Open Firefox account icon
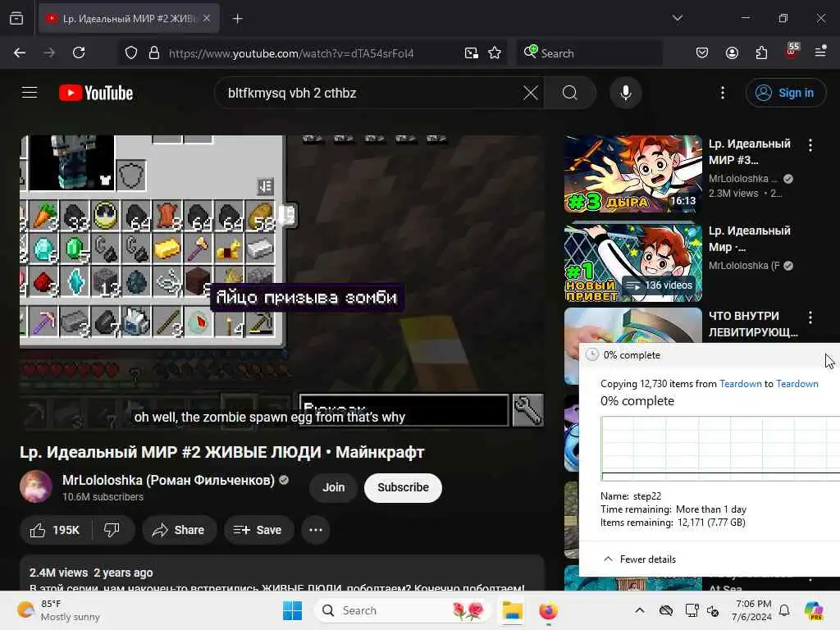 point(732,52)
